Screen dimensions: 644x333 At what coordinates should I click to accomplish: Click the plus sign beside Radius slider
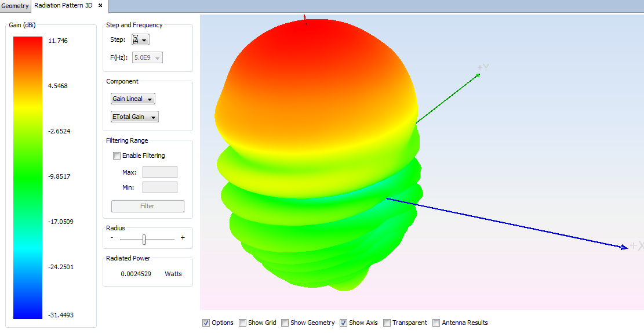183,238
